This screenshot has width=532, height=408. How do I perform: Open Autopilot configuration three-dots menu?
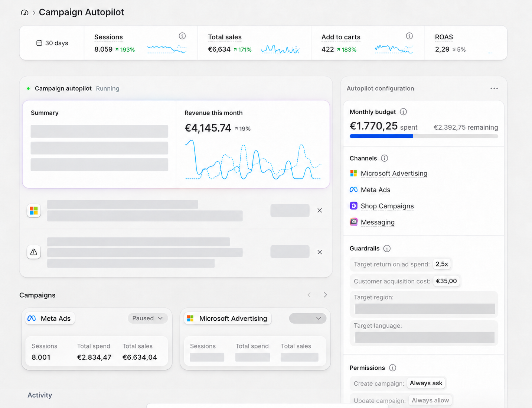point(494,88)
